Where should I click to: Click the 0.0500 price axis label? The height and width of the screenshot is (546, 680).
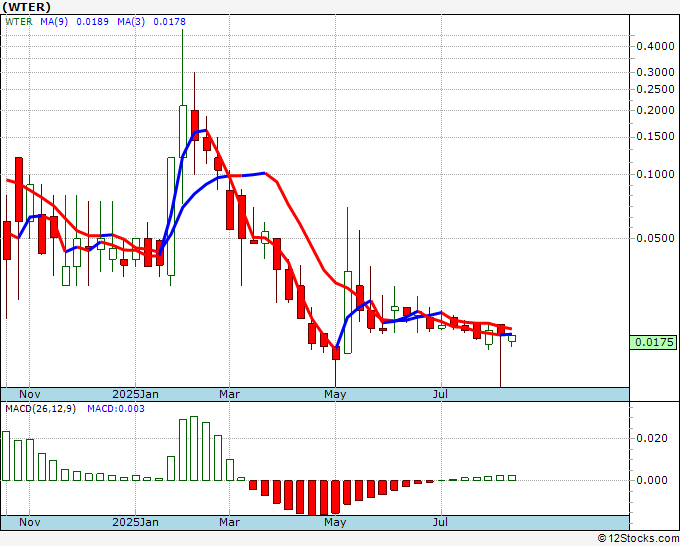(655, 238)
